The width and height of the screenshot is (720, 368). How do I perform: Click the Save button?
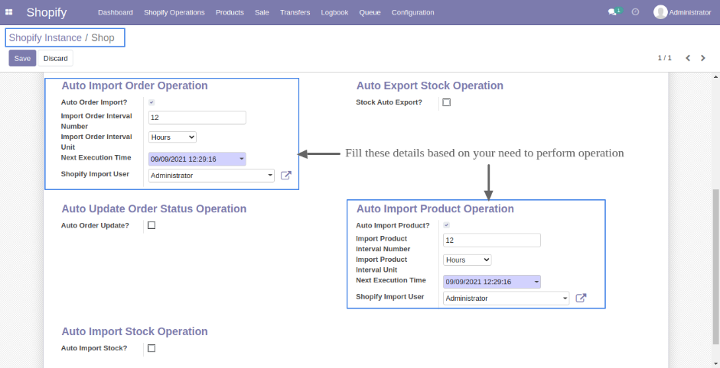pos(22,58)
